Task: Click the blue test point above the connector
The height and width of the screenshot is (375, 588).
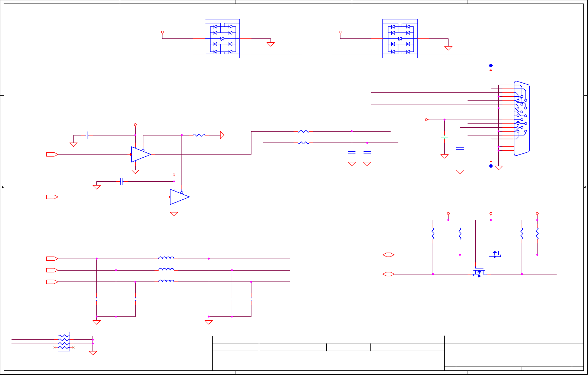Action: (491, 66)
